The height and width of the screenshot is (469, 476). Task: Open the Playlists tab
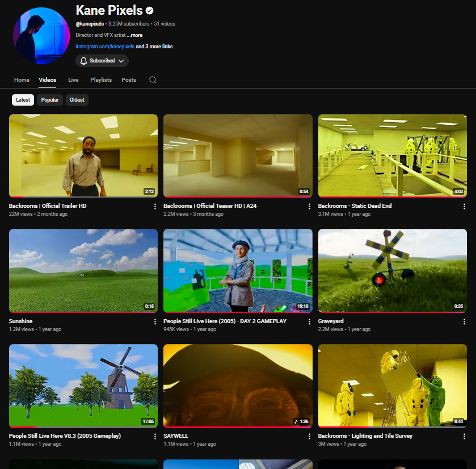click(x=101, y=80)
